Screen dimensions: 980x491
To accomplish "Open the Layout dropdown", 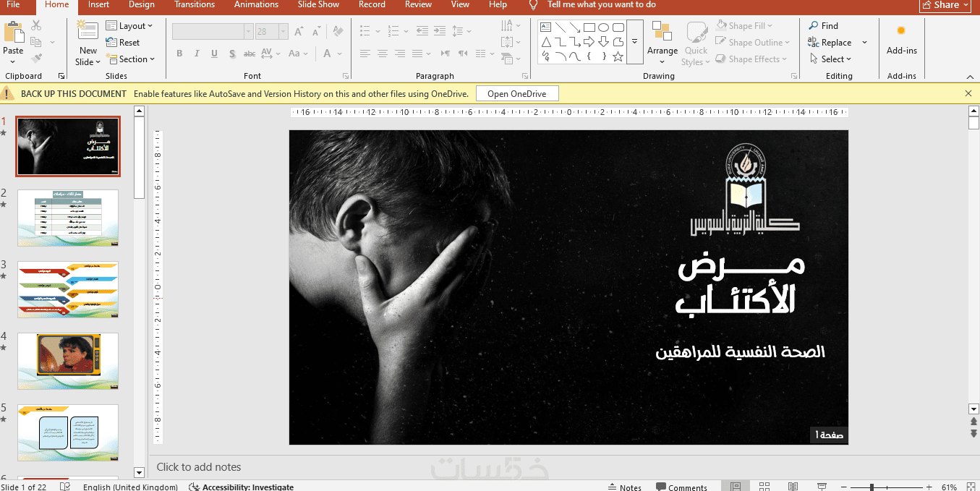I will (130, 26).
